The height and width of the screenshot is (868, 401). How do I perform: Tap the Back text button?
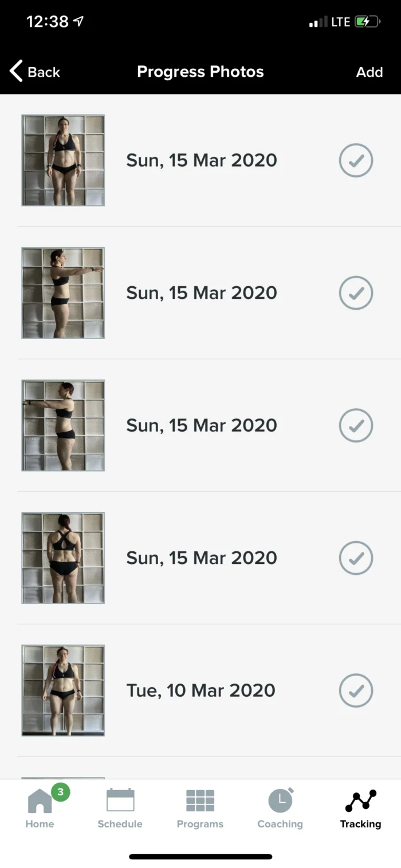44,72
